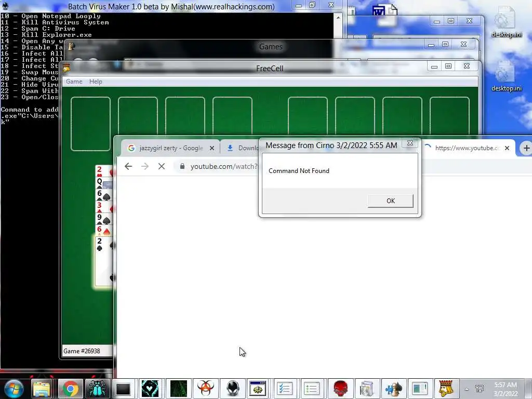The image size is (532, 399).
Task: Click the red biohazard taskbar icon
Action: pyautogui.click(x=205, y=389)
